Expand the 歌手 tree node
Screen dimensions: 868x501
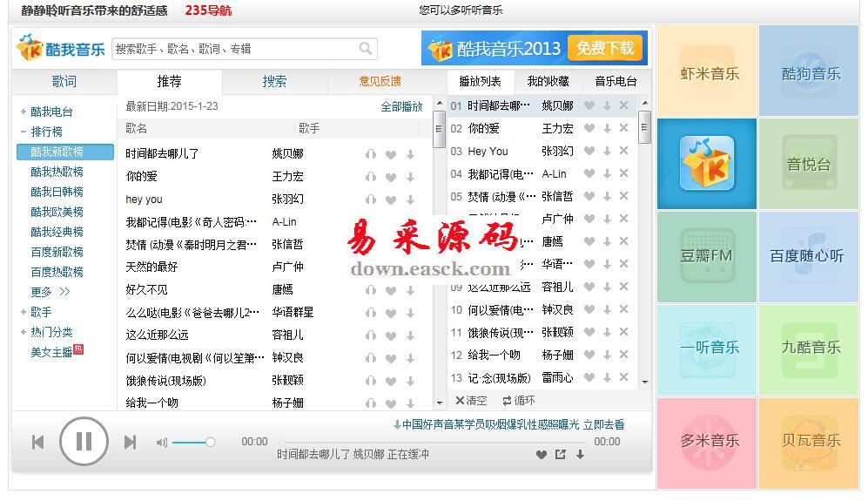tap(24, 312)
